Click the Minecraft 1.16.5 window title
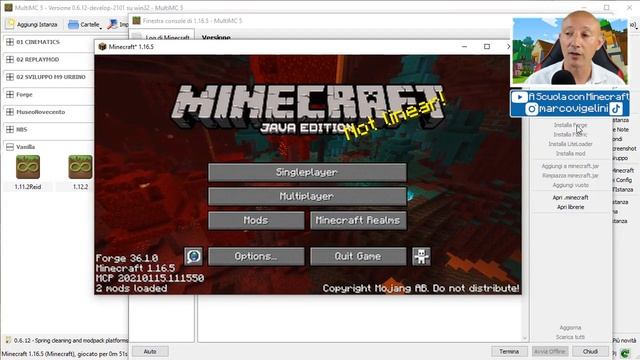The width and height of the screenshot is (640, 360). click(131, 47)
